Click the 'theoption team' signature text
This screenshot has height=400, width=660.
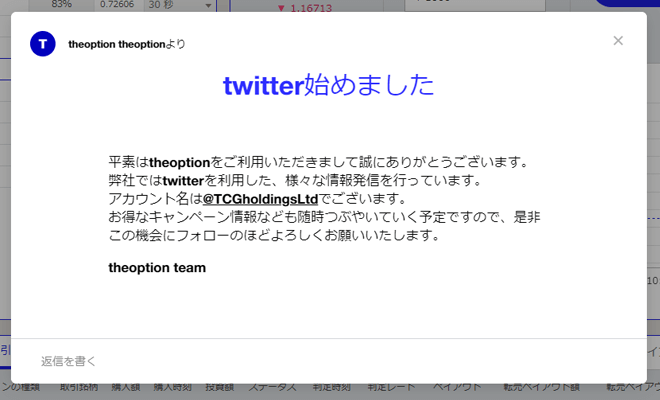click(x=157, y=268)
